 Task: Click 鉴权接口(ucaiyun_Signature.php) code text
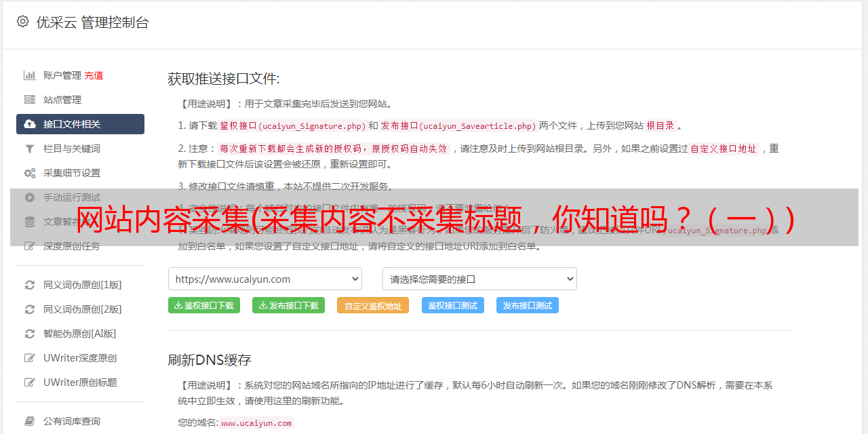[x=293, y=125]
